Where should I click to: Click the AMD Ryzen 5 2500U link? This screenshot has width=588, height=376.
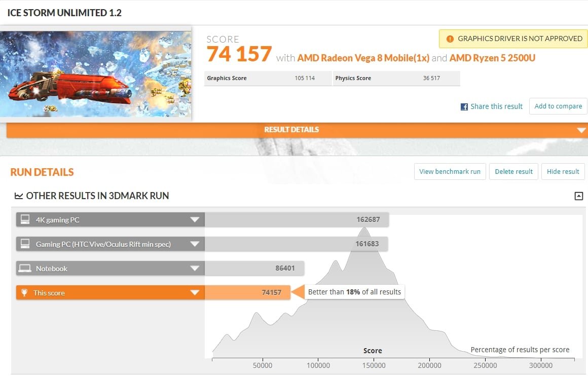492,58
